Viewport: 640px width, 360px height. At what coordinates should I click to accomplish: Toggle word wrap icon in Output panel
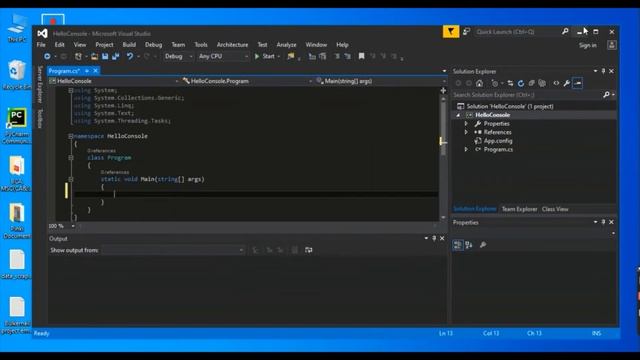[309, 250]
